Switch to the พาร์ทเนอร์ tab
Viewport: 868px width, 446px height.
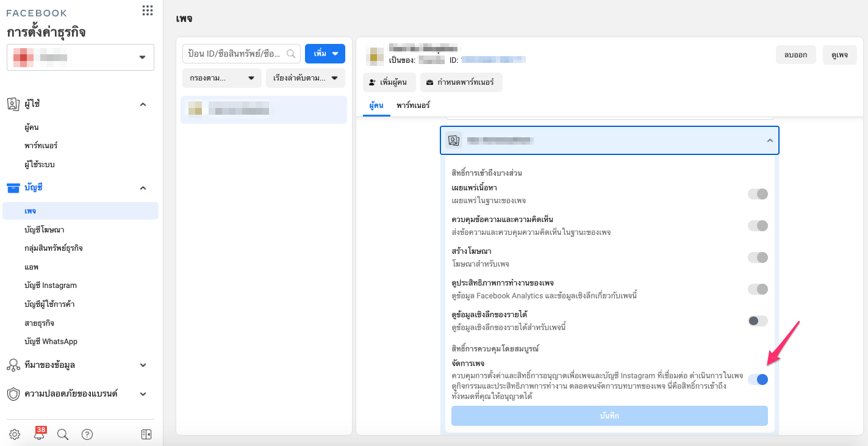413,106
